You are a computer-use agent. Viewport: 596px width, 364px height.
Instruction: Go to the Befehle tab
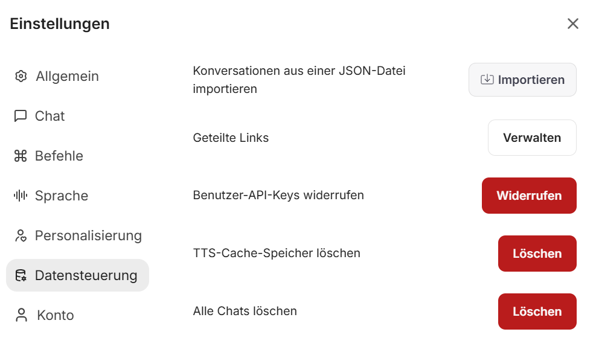pyautogui.click(x=59, y=156)
